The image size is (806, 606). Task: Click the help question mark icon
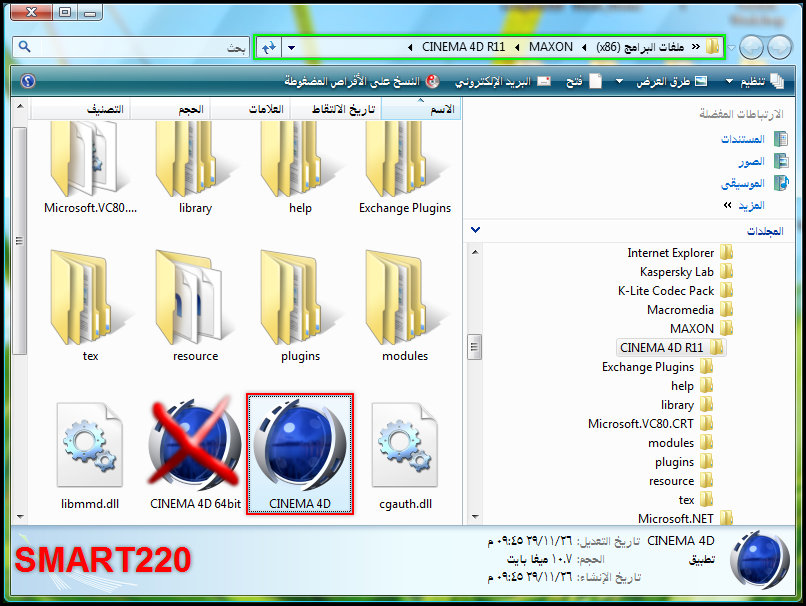(x=28, y=81)
